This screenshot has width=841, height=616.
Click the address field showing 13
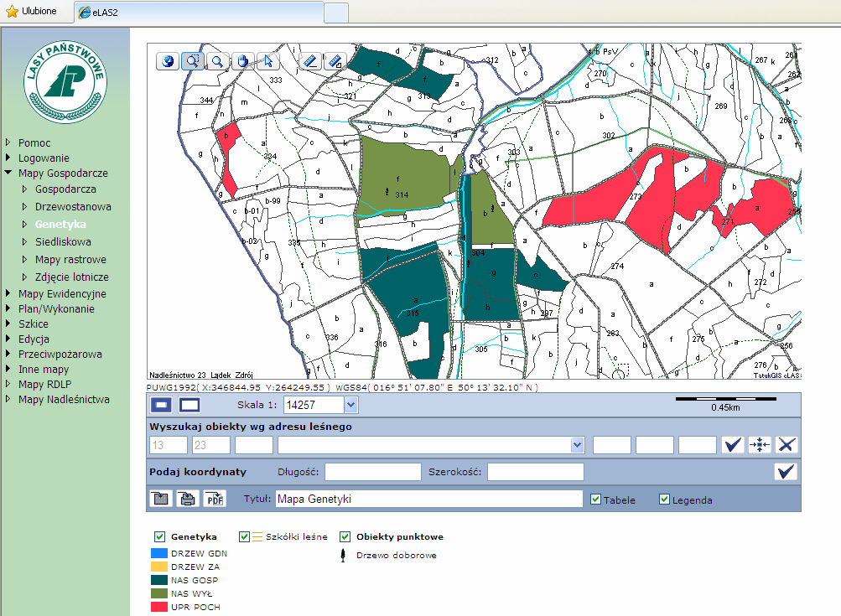click(x=169, y=445)
